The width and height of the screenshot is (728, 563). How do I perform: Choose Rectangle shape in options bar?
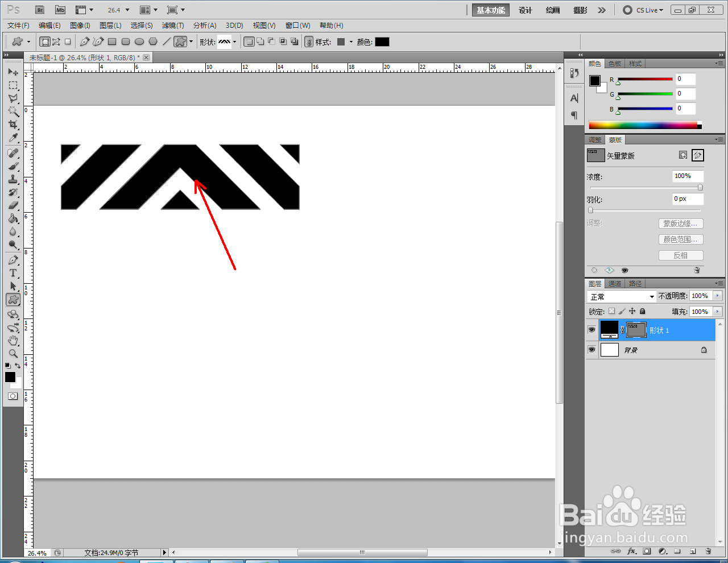click(x=112, y=42)
